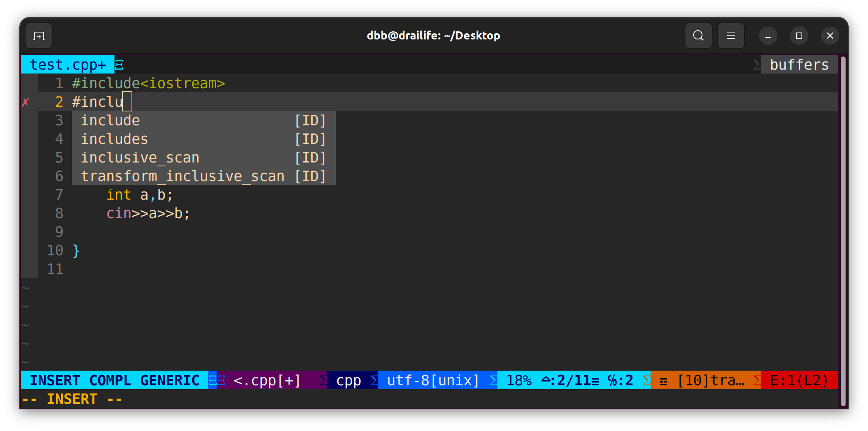Click the [10]tra… whitespace warning section
This screenshot has width=868, height=431.
(710, 380)
